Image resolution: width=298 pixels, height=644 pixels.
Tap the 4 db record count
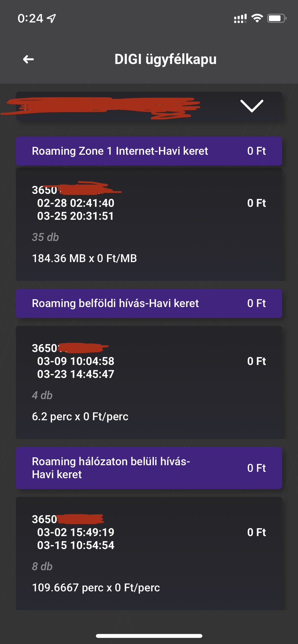pos(42,395)
